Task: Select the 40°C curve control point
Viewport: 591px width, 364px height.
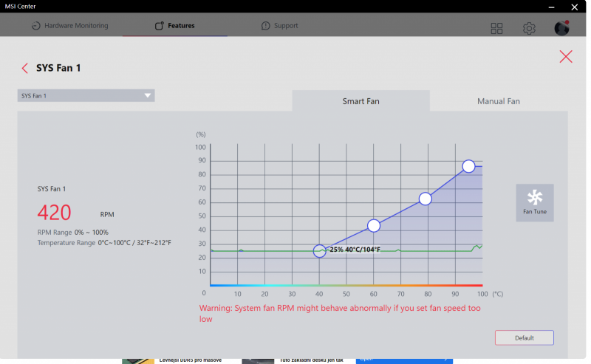Action: pos(320,251)
